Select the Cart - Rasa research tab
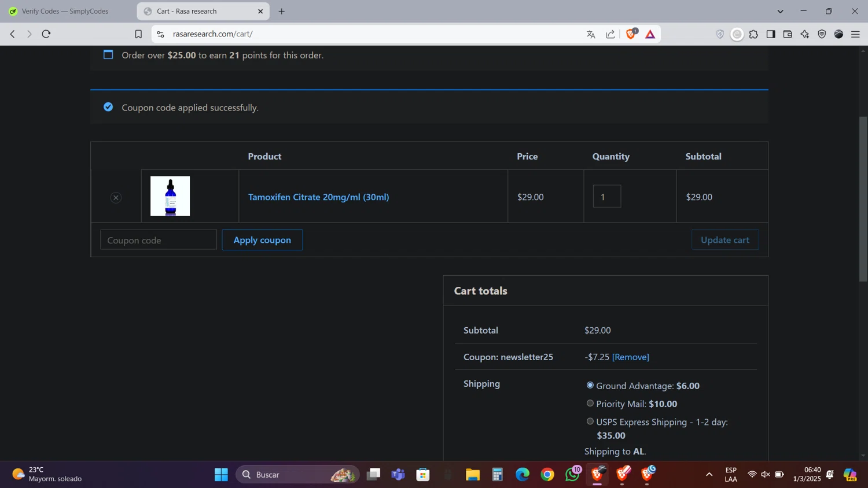 coord(203,12)
